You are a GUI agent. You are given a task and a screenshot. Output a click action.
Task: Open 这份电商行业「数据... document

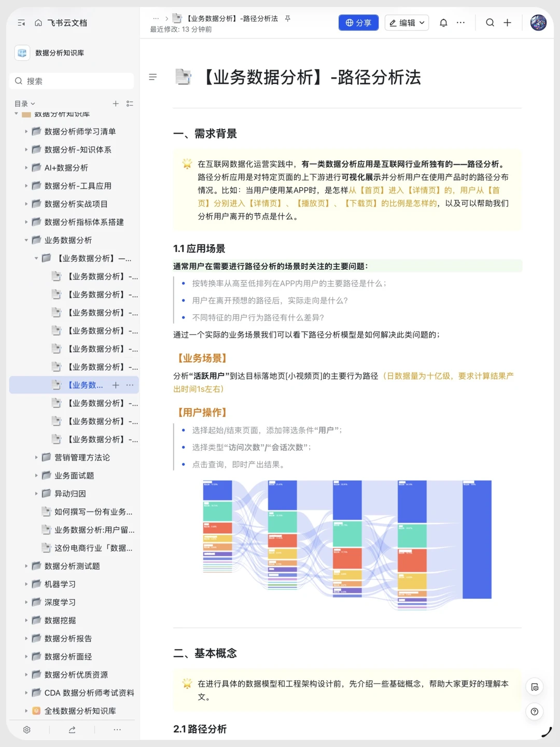tap(93, 548)
